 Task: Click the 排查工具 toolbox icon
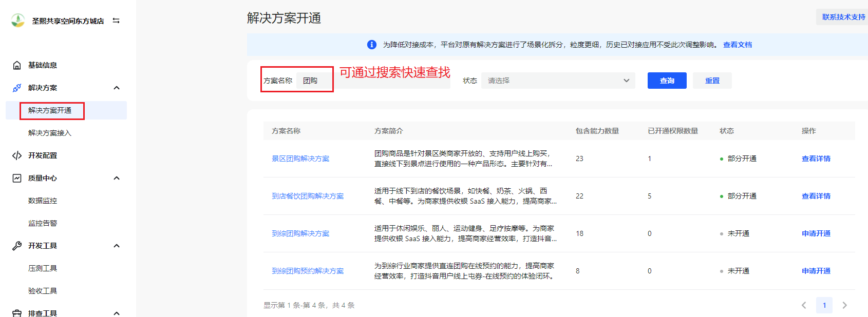17,313
